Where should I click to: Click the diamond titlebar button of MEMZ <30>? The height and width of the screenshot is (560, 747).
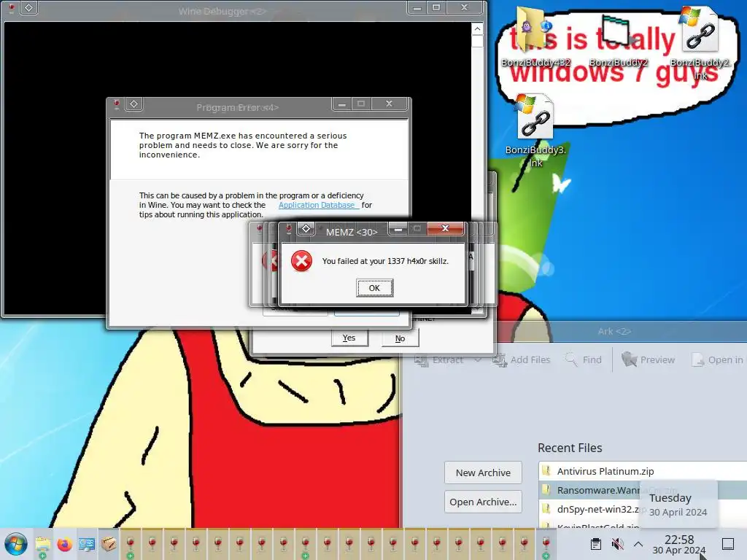tap(306, 228)
